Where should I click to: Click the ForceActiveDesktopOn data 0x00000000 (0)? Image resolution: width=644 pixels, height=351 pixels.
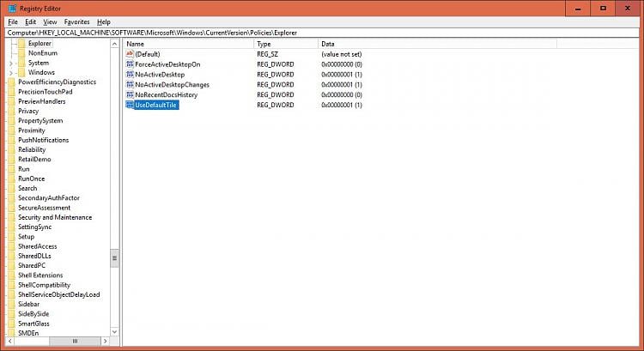[x=342, y=64]
